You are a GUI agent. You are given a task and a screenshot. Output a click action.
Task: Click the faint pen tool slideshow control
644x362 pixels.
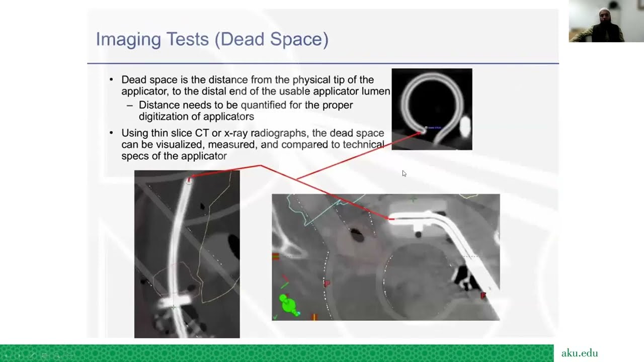coord(32,355)
